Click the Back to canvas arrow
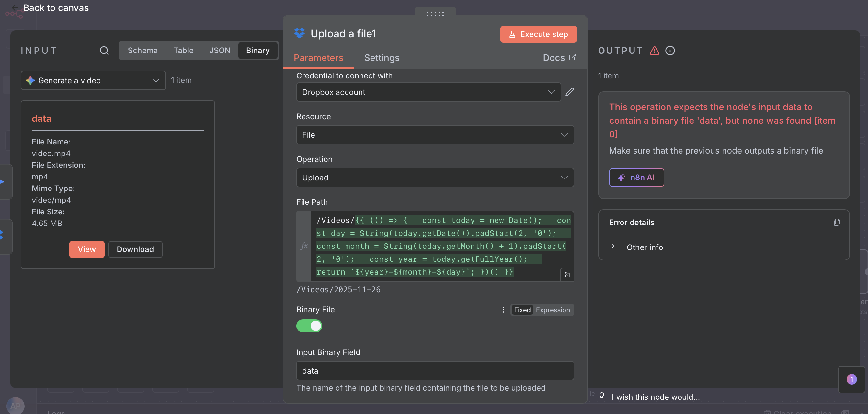 pyautogui.click(x=15, y=8)
